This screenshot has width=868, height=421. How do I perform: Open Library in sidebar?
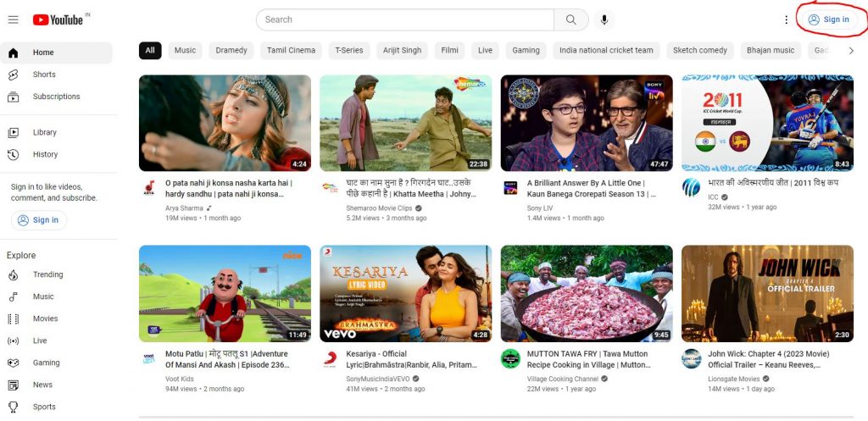(x=56, y=133)
